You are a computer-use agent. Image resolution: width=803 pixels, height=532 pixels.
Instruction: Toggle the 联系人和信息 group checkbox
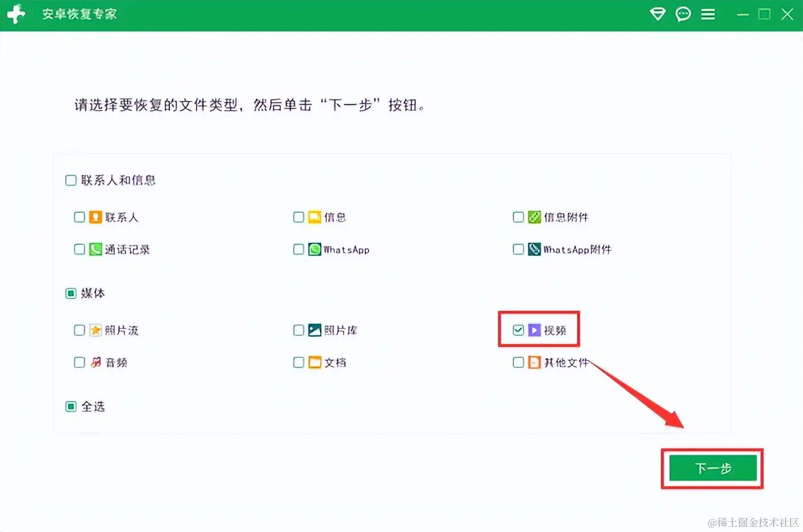click(x=71, y=181)
